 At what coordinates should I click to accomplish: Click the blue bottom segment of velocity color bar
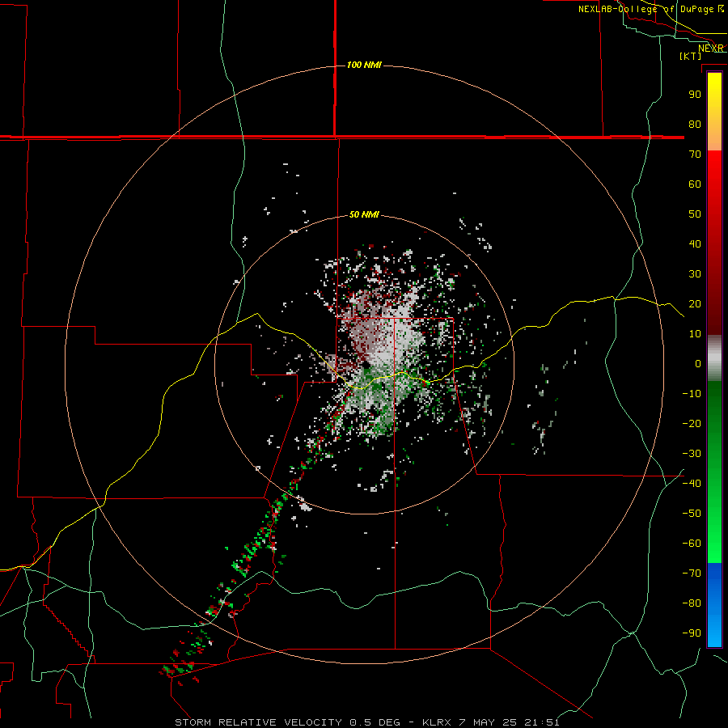714,605
